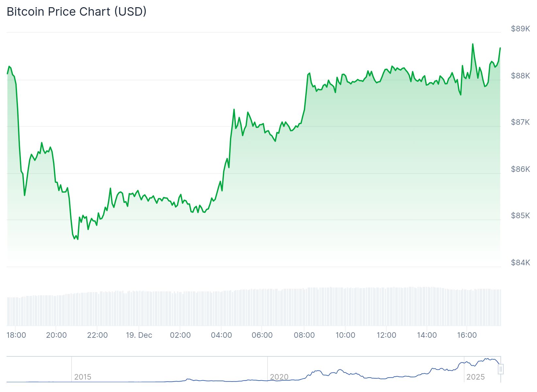Click the 2025 marker in the navigator
Viewport: 537px width, 392px height.
[475, 377]
